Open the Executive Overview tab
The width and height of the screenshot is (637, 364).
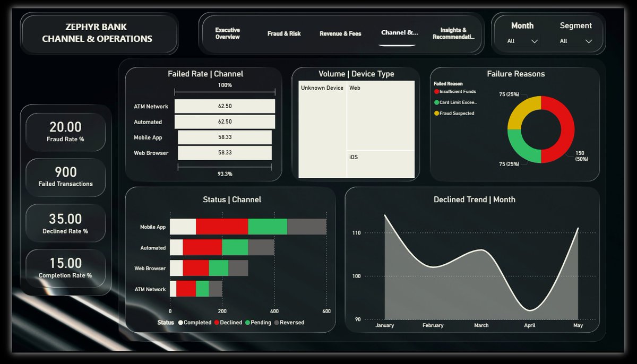(227, 33)
